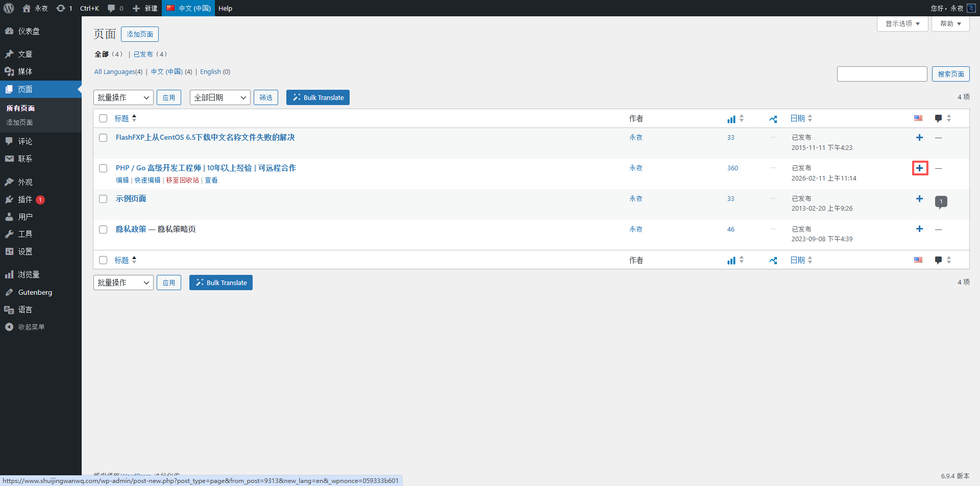Viewport: 980px width, 486px height.
Task: Check the 隐私政策 row checkbox
Action: pyautogui.click(x=103, y=229)
